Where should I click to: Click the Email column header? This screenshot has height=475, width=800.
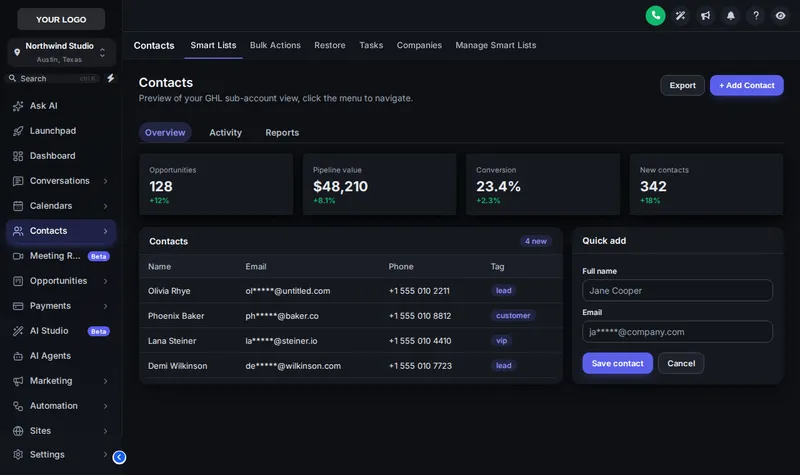[256, 266]
